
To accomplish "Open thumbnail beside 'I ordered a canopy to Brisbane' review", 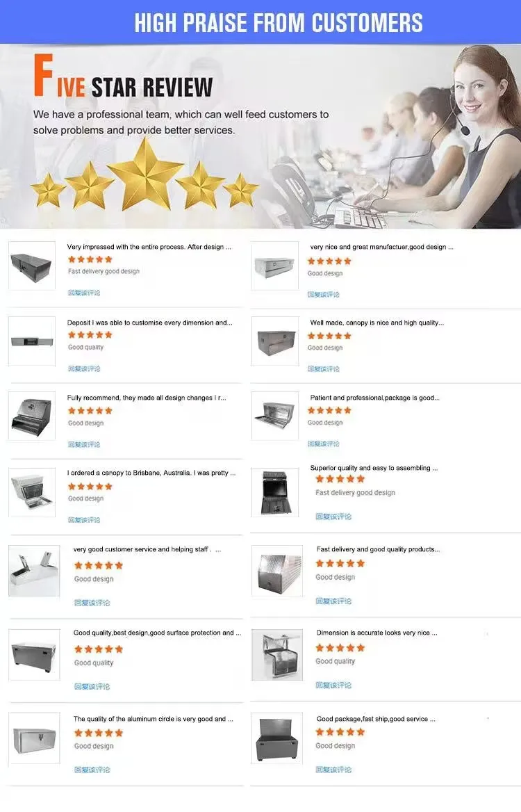I will pyautogui.click(x=32, y=492).
